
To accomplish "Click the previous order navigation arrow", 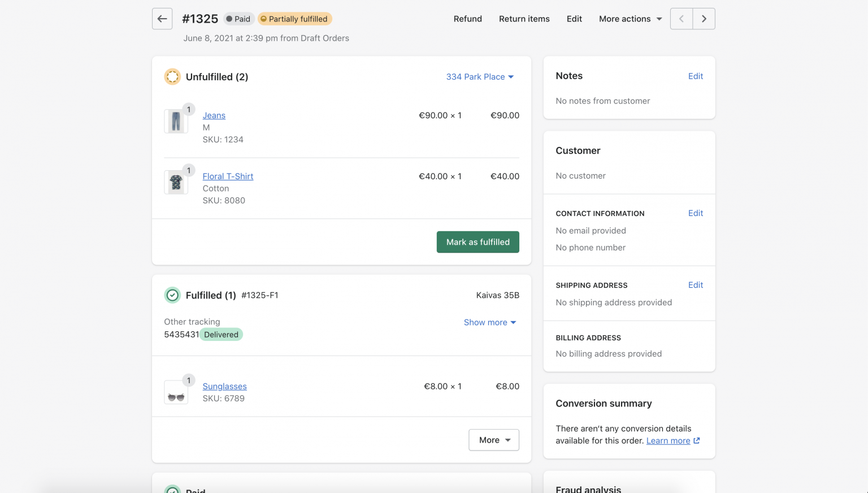I will (x=681, y=19).
